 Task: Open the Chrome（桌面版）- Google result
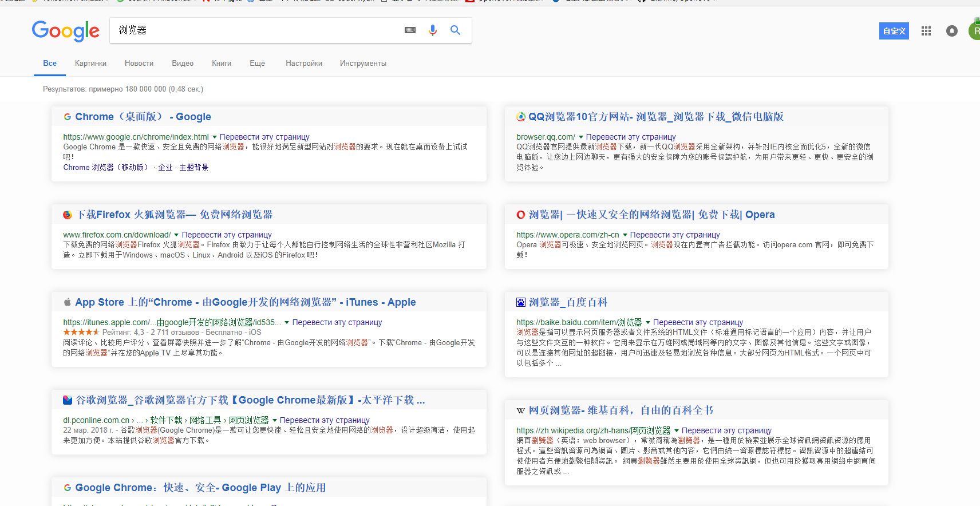(143, 117)
